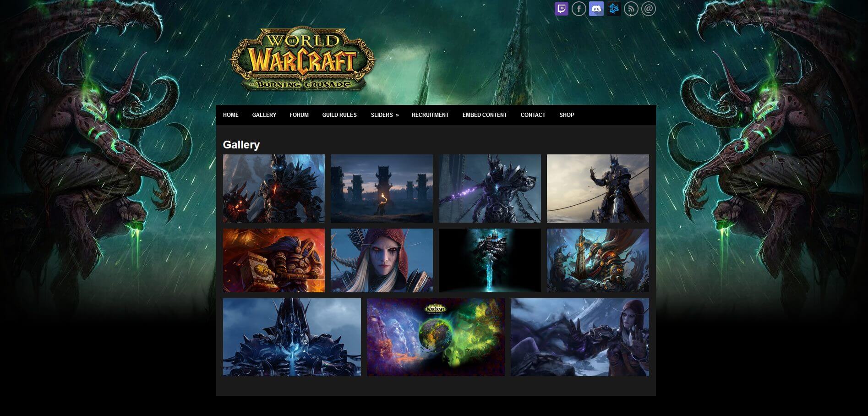
Task: Open the Sylvanas portrait thumbnail
Action: (382, 260)
